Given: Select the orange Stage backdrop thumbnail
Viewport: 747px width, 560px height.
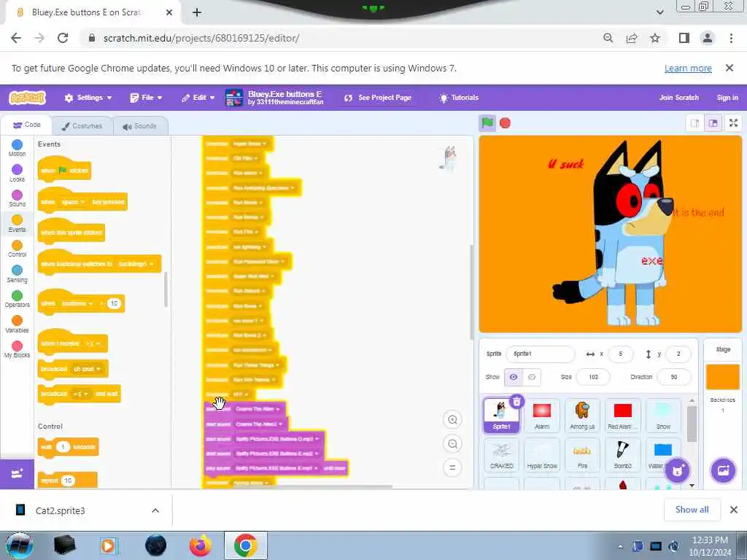Looking at the screenshot, I should coord(723,377).
